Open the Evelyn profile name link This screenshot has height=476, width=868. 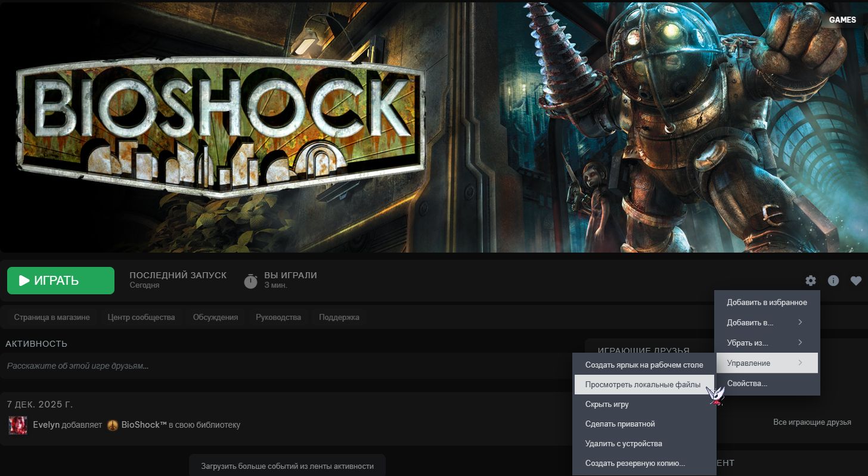click(x=46, y=425)
